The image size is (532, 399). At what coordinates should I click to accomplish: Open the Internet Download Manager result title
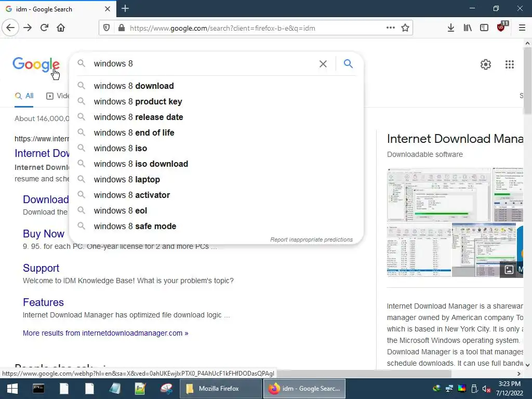tap(42, 153)
